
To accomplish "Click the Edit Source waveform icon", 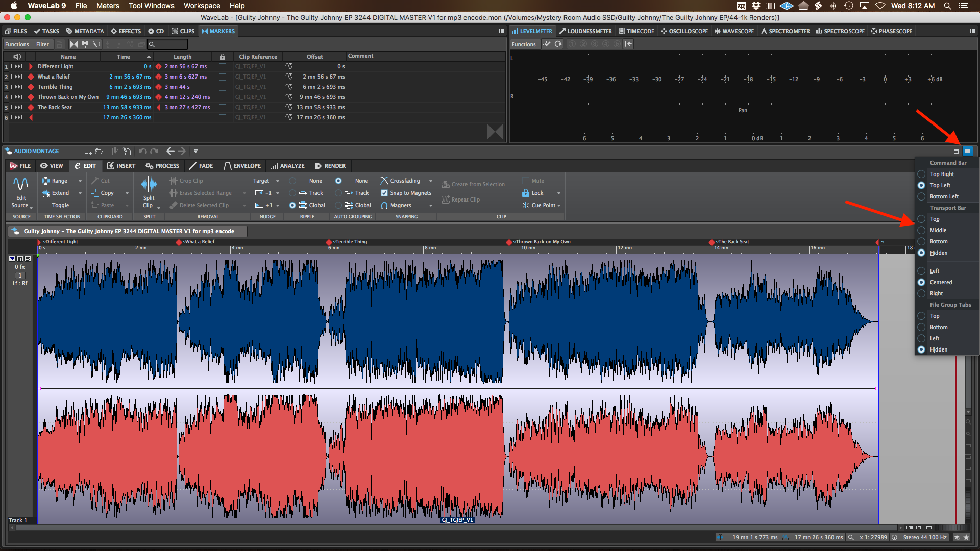I will pyautogui.click(x=21, y=184).
